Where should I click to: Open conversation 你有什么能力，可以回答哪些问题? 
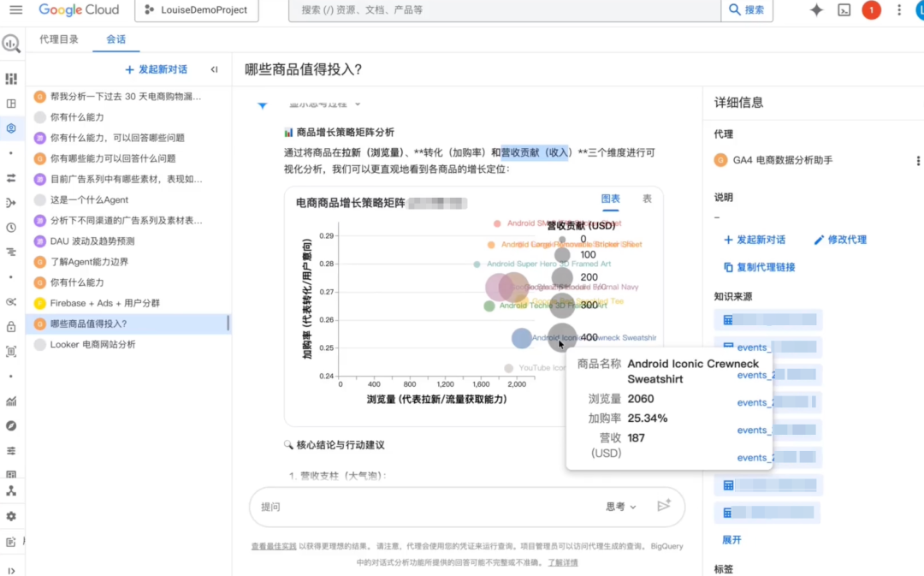tap(128, 138)
